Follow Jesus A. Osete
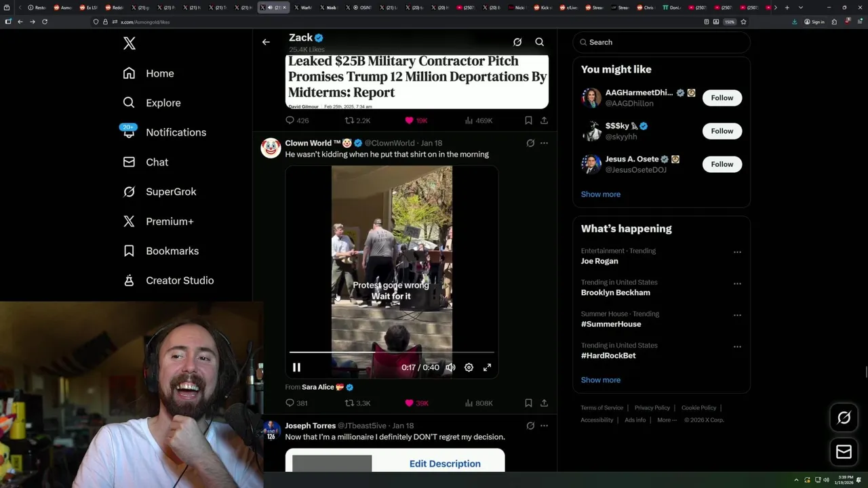The width and height of the screenshot is (868, 488). pyautogui.click(x=722, y=164)
